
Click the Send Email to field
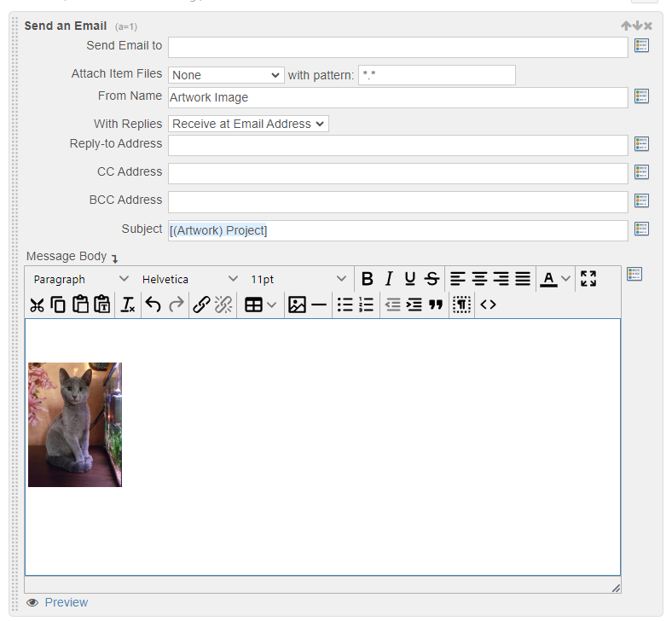(397, 47)
